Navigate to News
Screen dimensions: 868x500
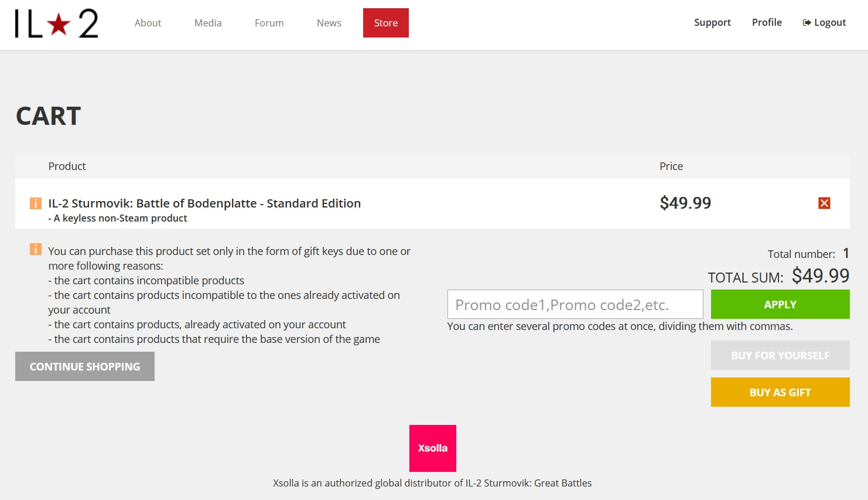(x=329, y=23)
